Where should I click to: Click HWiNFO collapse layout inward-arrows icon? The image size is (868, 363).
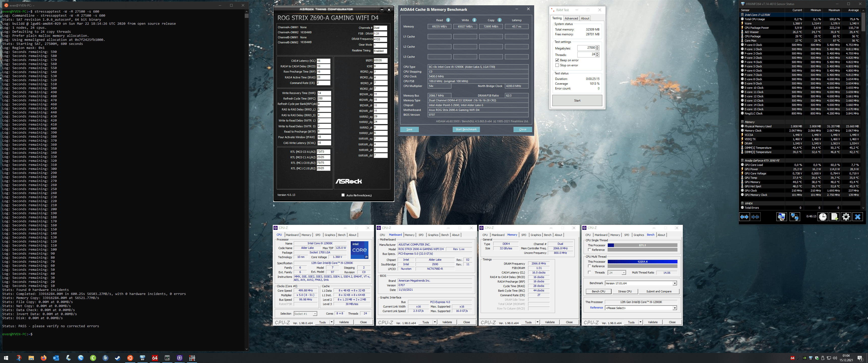point(755,217)
